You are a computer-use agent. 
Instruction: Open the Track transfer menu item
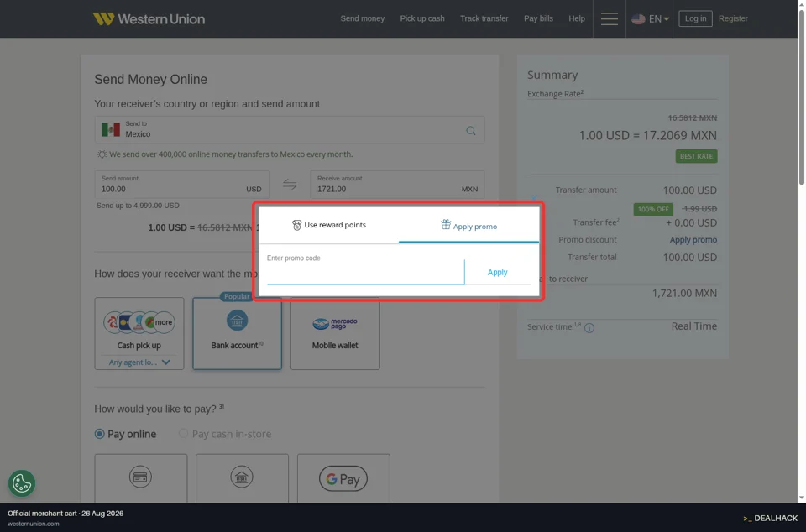484,18
